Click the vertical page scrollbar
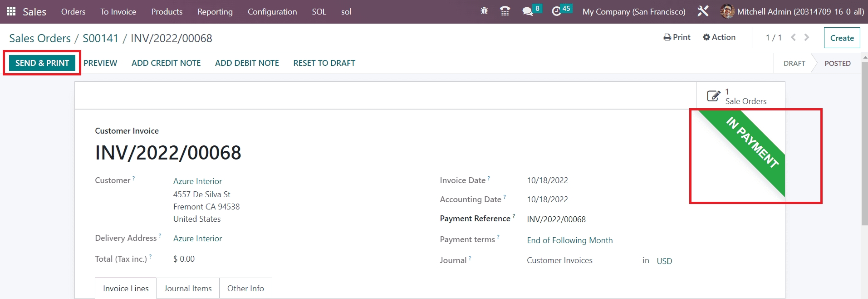 864,144
